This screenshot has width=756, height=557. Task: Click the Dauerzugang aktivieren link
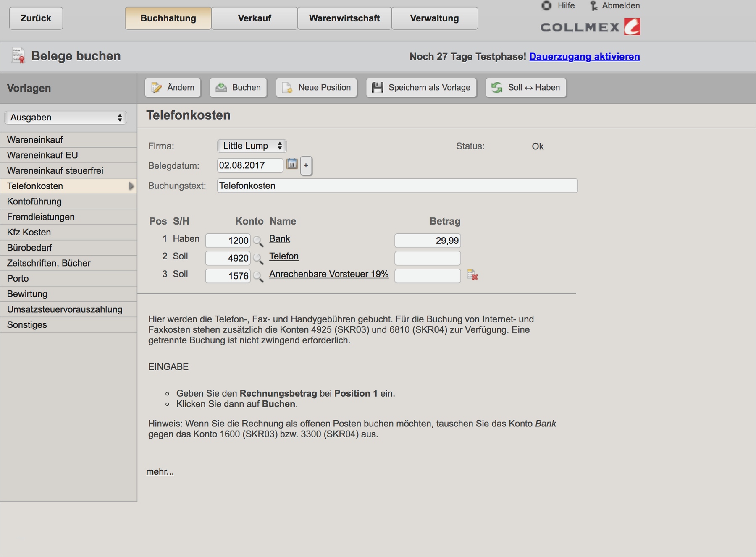[x=585, y=57]
